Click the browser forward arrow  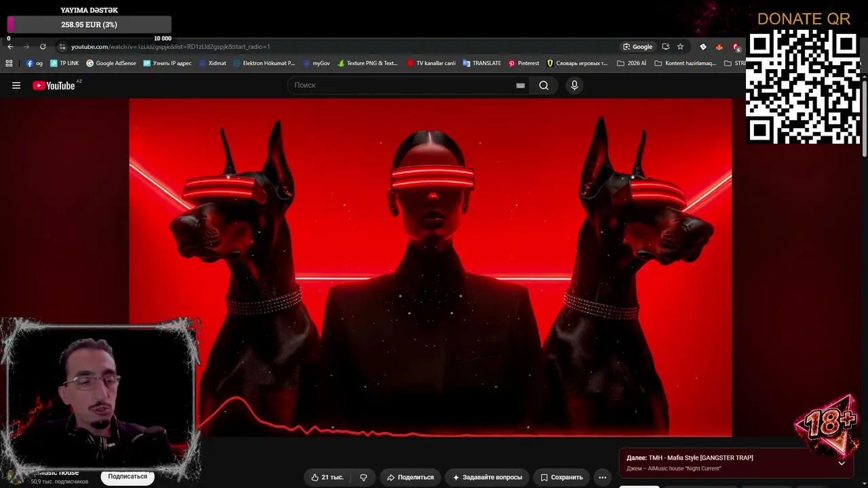click(26, 47)
